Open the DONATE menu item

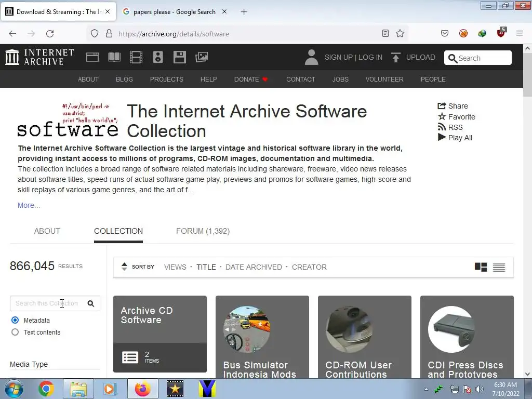point(251,79)
